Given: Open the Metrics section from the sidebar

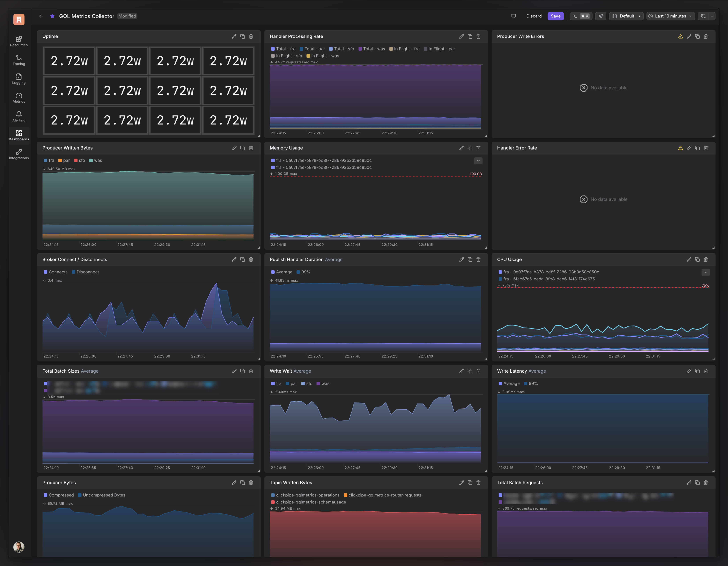Looking at the screenshot, I should point(19,97).
